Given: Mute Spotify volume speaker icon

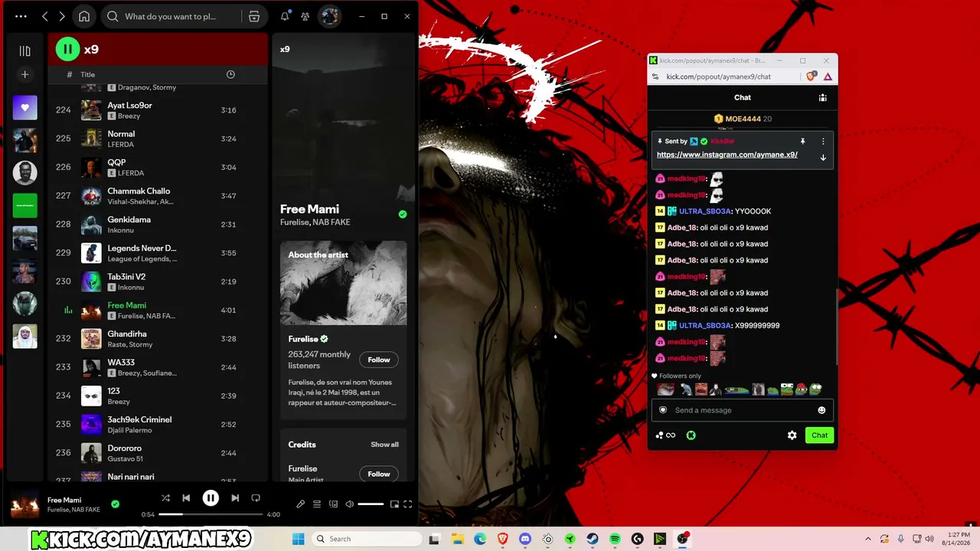Looking at the screenshot, I should point(350,504).
